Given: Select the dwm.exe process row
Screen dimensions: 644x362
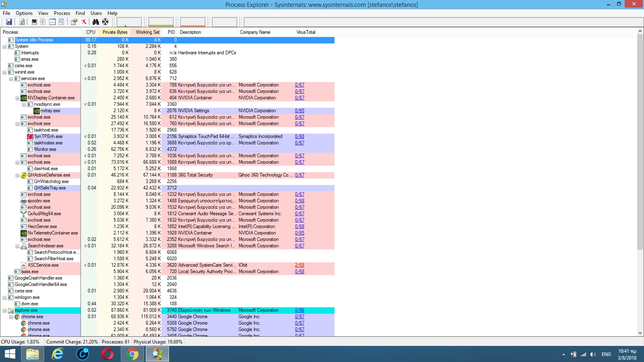Looking at the screenshot, I should (167, 304).
